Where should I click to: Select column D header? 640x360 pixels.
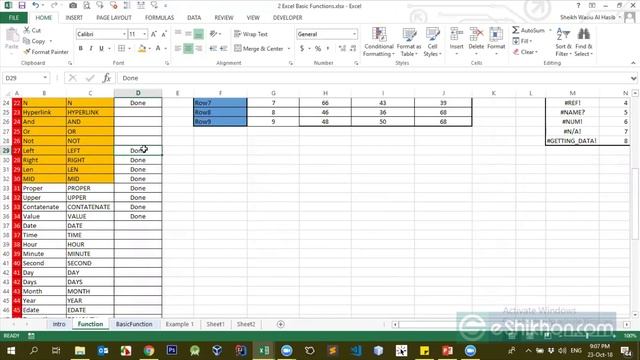coord(138,93)
